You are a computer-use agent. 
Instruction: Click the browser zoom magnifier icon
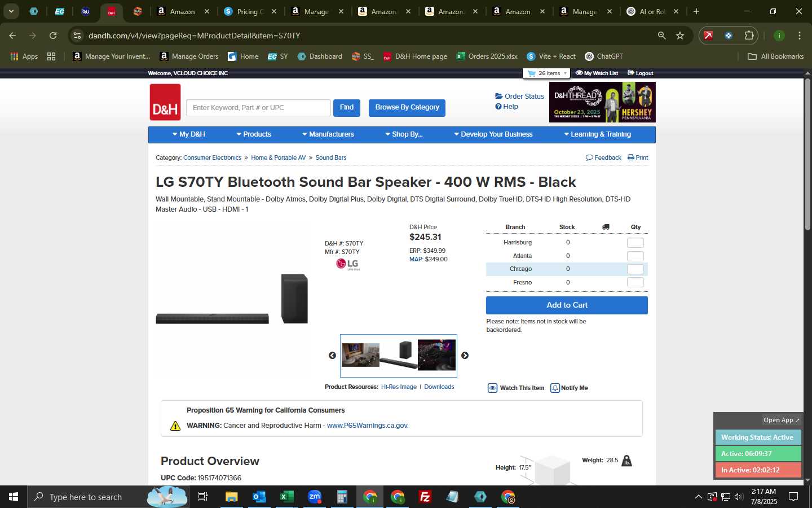(x=661, y=36)
